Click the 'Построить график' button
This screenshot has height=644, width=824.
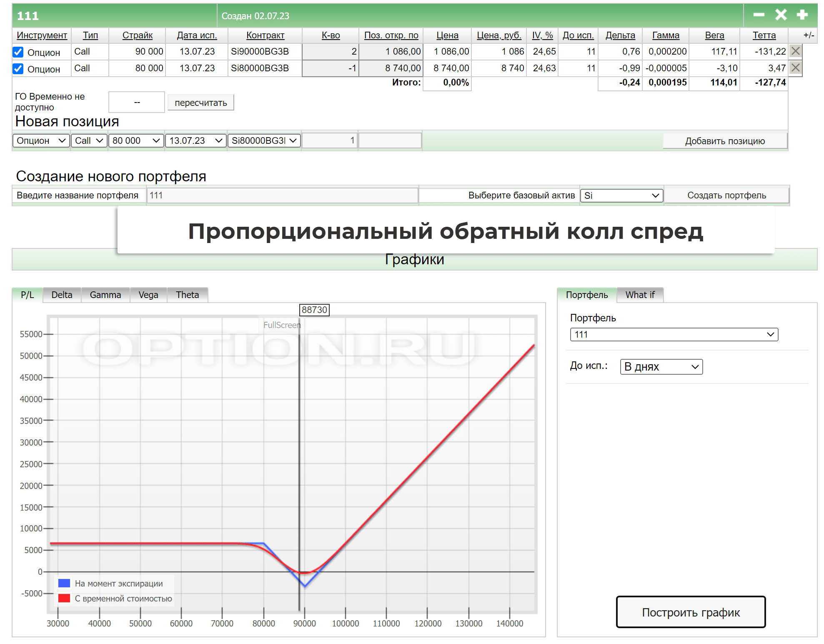[691, 612]
